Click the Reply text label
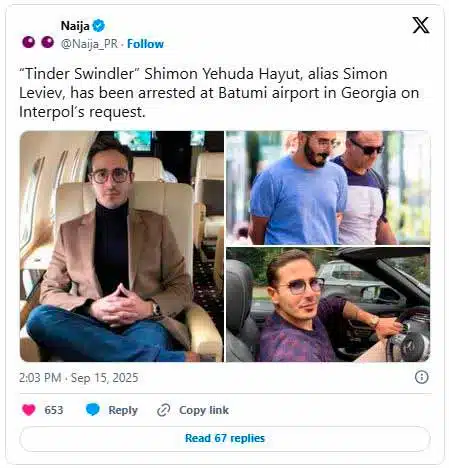Screen dimensions: 449x468 click(123, 410)
